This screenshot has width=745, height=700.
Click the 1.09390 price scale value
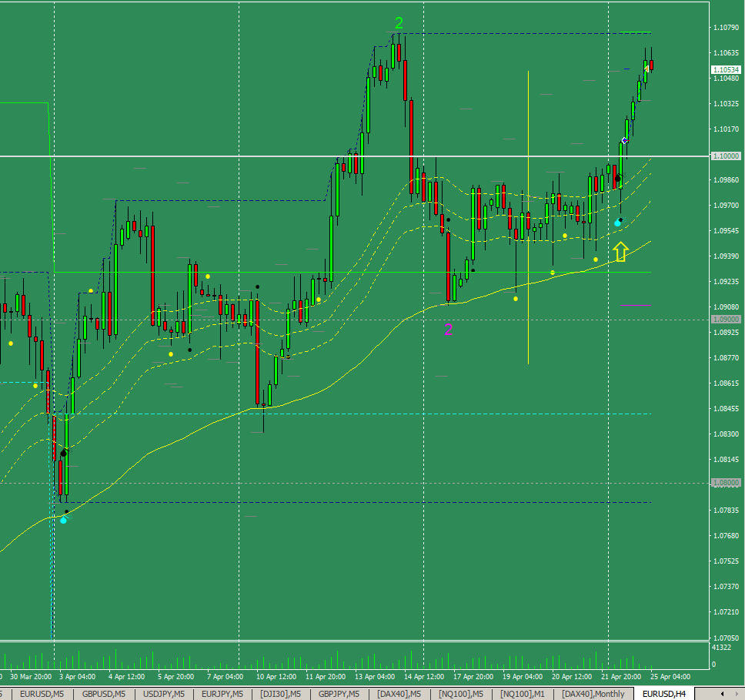pyautogui.click(x=726, y=256)
